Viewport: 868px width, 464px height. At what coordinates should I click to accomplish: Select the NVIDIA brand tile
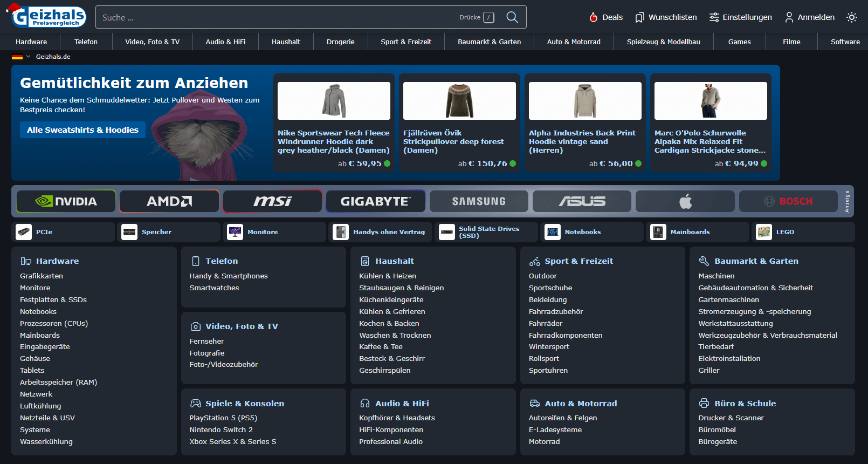pos(66,201)
